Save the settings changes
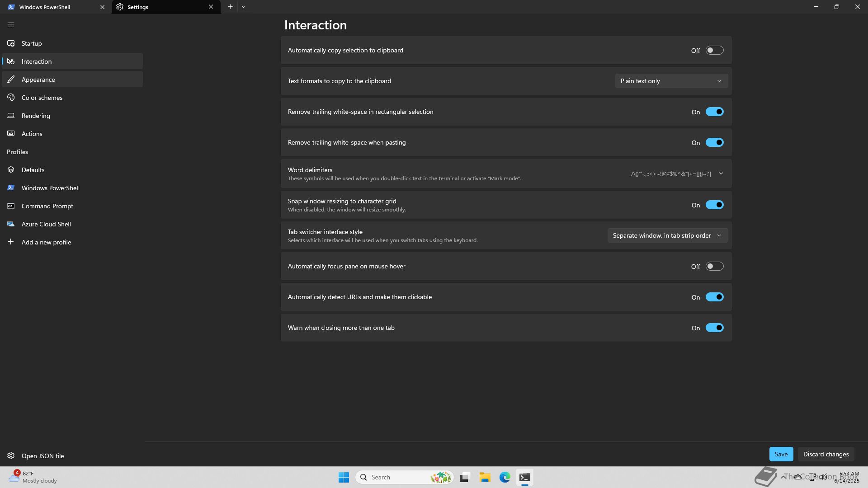This screenshot has width=868, height=488. point(781,455)
